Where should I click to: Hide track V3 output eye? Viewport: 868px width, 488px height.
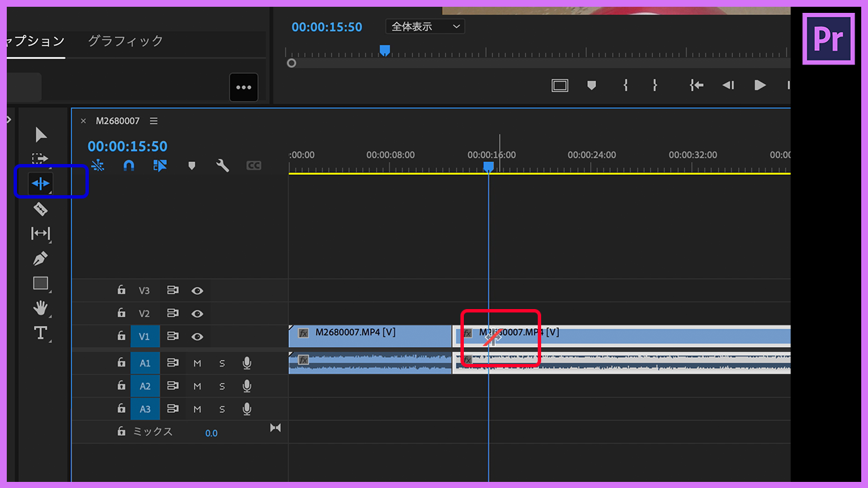[x=197, y=291]
